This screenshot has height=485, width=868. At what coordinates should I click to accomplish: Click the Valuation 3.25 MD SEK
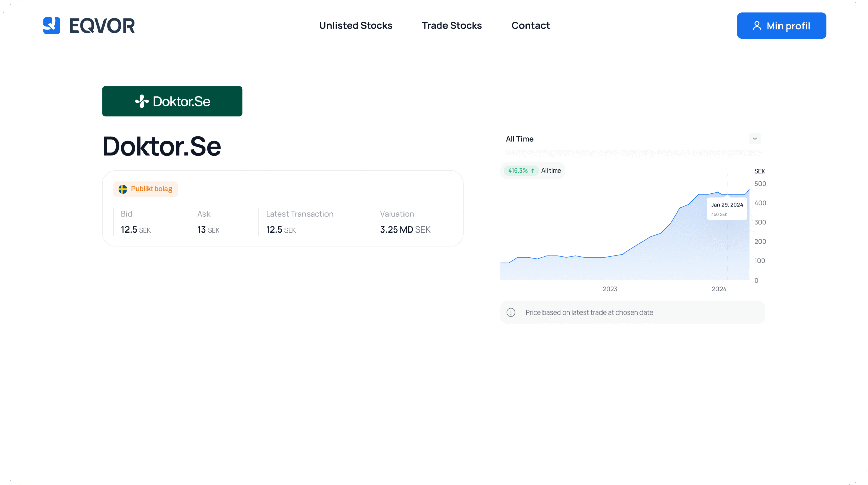coord(405,230)
